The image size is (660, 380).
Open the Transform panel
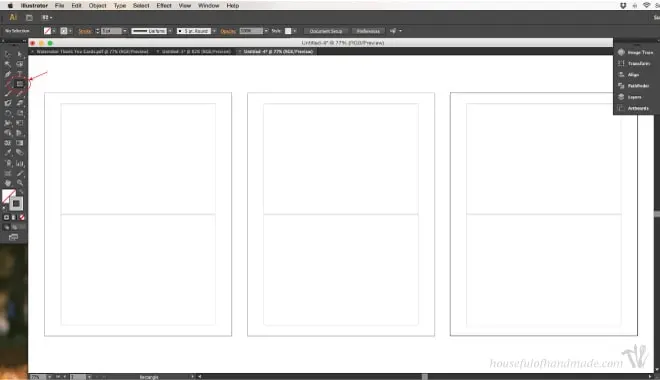pos(635,64)
